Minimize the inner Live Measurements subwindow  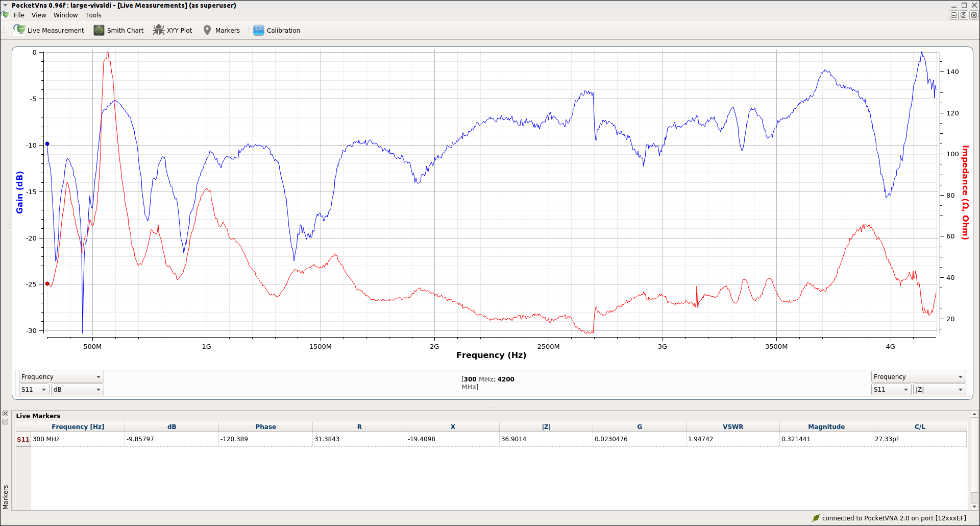953,15
